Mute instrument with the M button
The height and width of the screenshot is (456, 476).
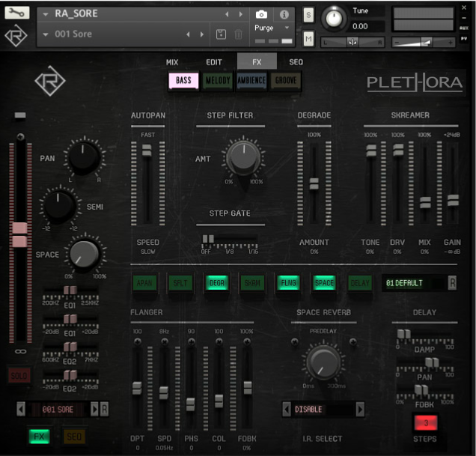pyautogui.click(x=308, y=38)
